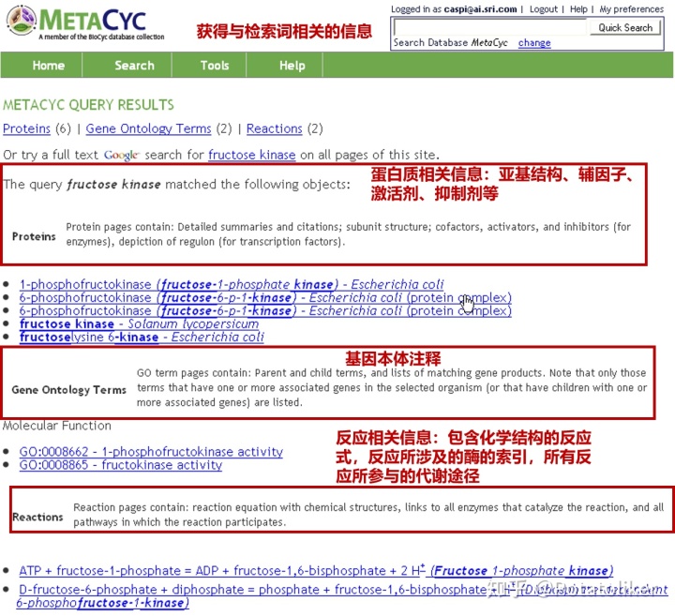The image size is (675, 616).
Task: Open GO:0008662 1-phosphofructokinase activity
Action: pyautogui.click(x=151, y=452)
